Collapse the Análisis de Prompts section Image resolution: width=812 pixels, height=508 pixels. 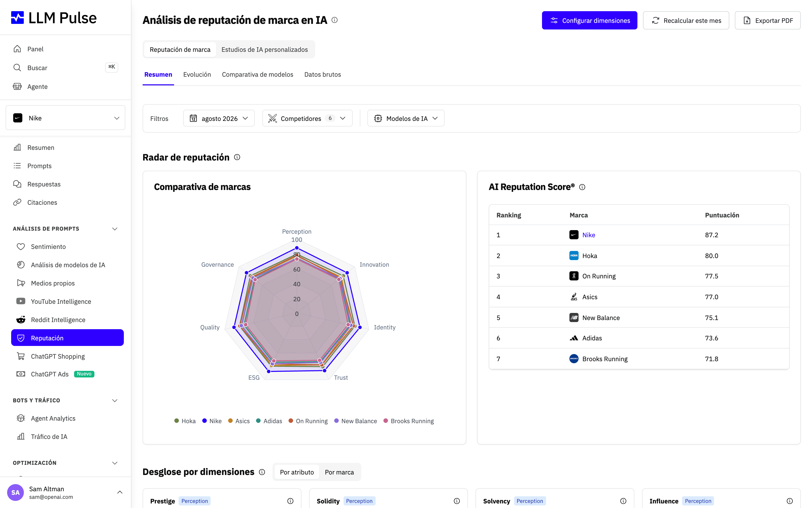pos(115,229)
